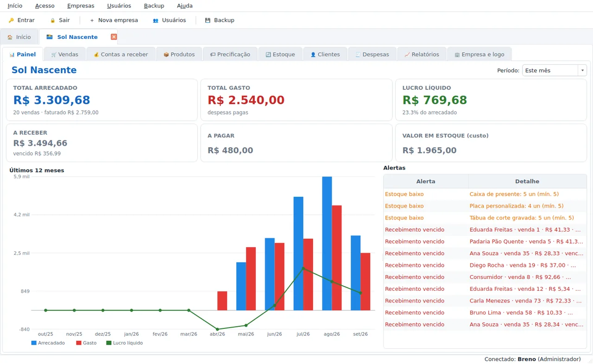
Task: Click the Entrar toolbar button
Action: [x=21, y=20]
